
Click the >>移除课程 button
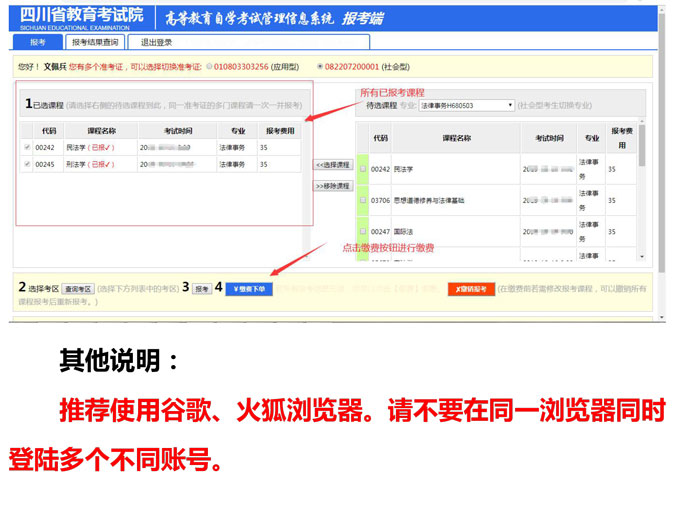333,186
